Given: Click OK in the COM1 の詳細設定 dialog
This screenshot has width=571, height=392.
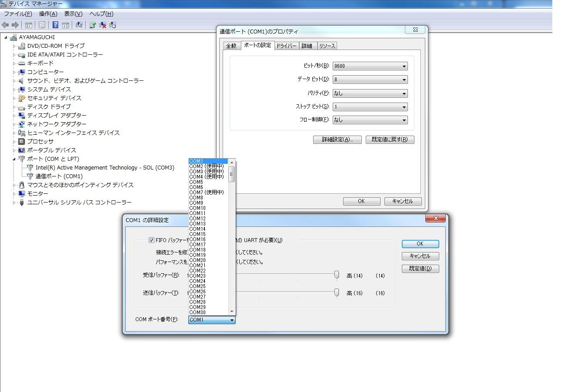Looking at the screenshot, I should click(420, 244).
